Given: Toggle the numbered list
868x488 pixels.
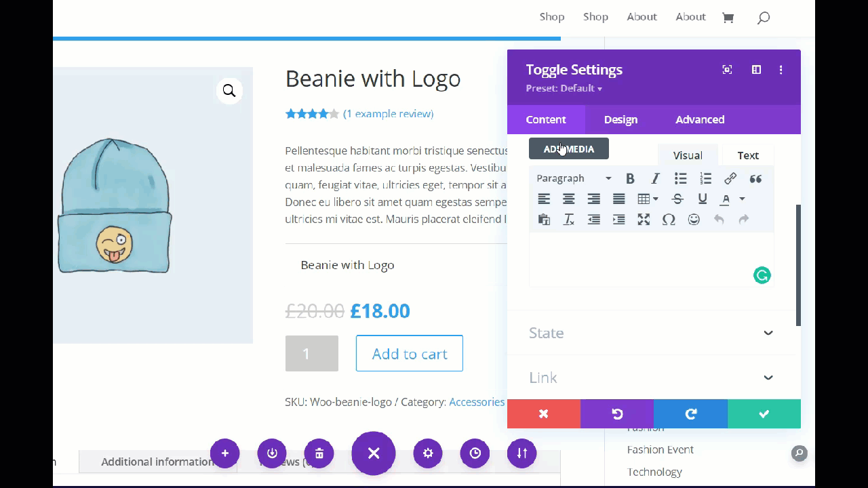Looking at the screenshot, I should click(x=706, y=178).
